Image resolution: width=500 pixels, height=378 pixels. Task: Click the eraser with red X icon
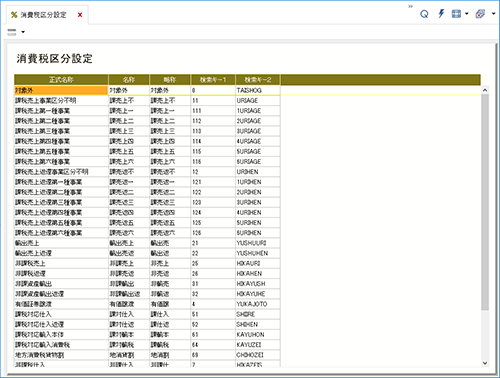480,14
